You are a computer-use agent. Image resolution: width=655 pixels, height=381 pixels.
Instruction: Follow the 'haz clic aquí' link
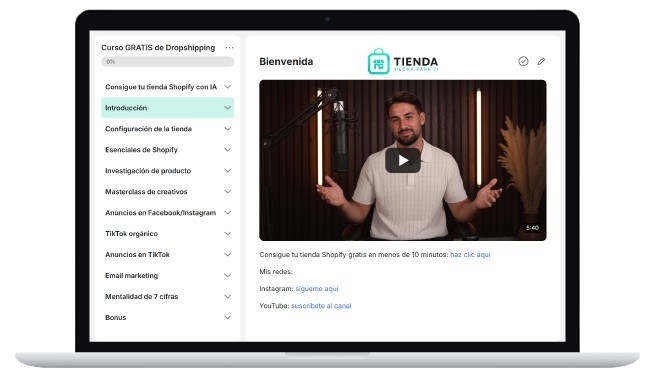470,254
